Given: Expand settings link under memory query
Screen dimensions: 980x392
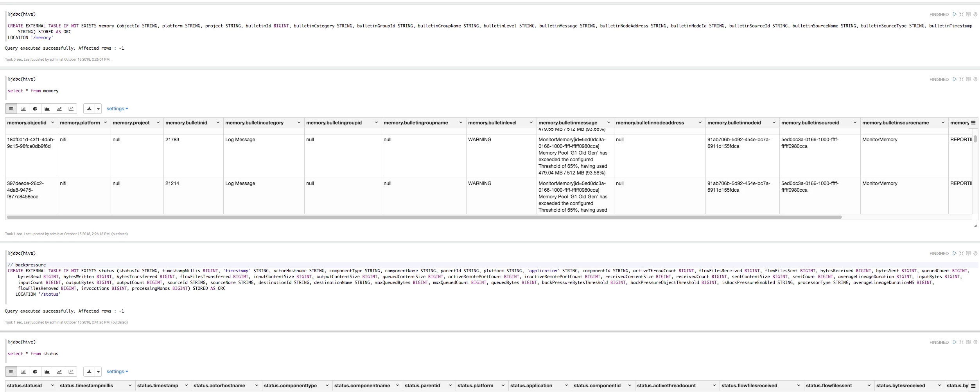Looking at the screenshot, I should (117, 109).
